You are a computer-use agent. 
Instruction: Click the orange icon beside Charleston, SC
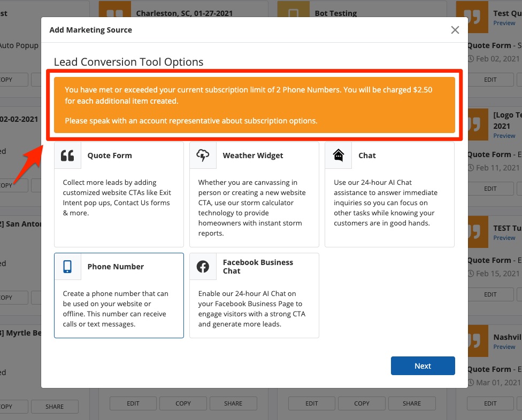click(115, 14)
